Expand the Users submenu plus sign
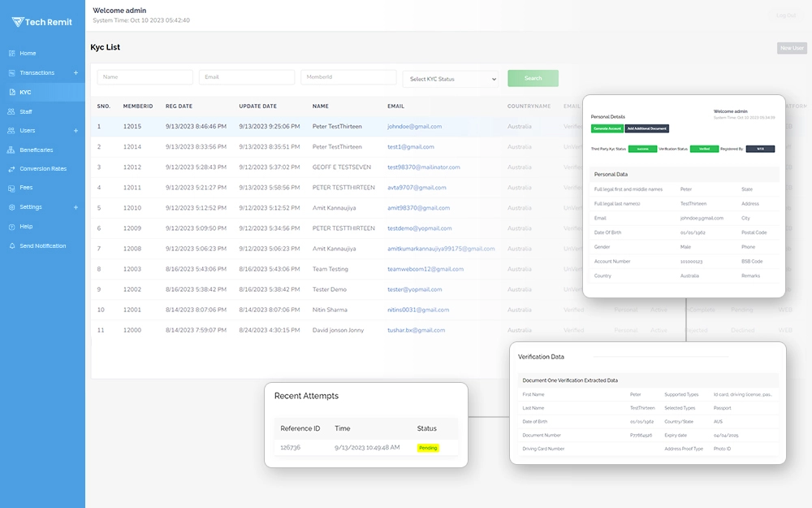The image size is (812, 508). click(x=76, y=131)
